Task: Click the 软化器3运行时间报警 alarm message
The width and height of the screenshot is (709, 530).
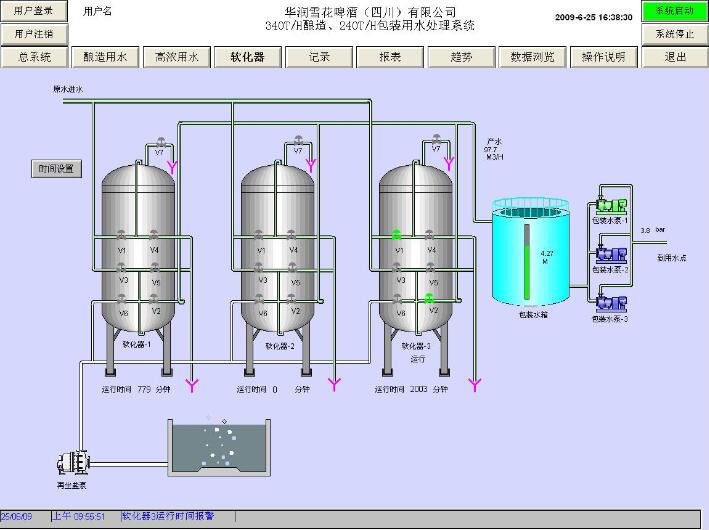Action: tap(167, 516)
